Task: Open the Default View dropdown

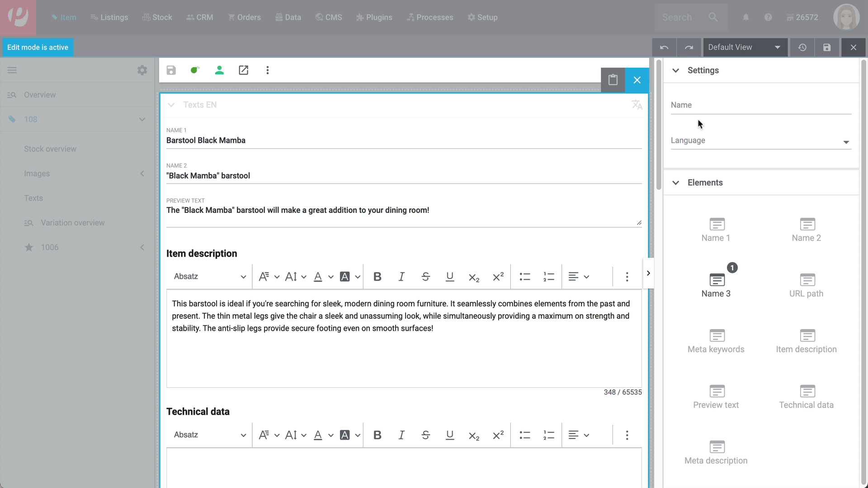Action: 745,47
